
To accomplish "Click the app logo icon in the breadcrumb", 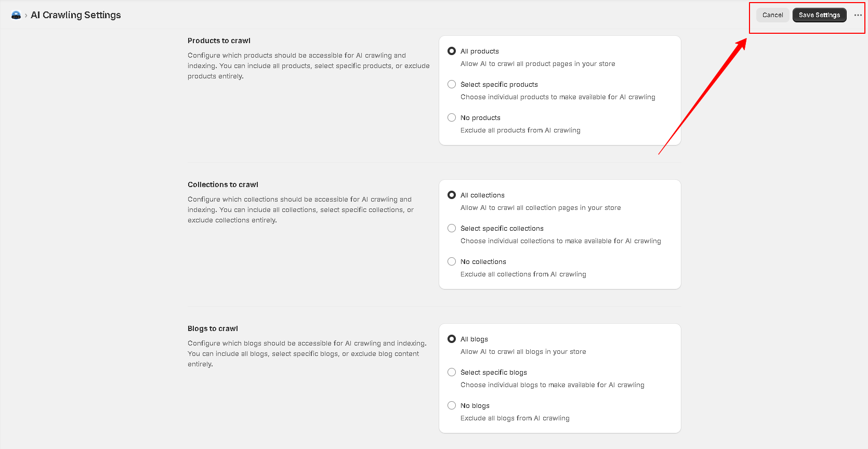I will [x=16, y=16].
